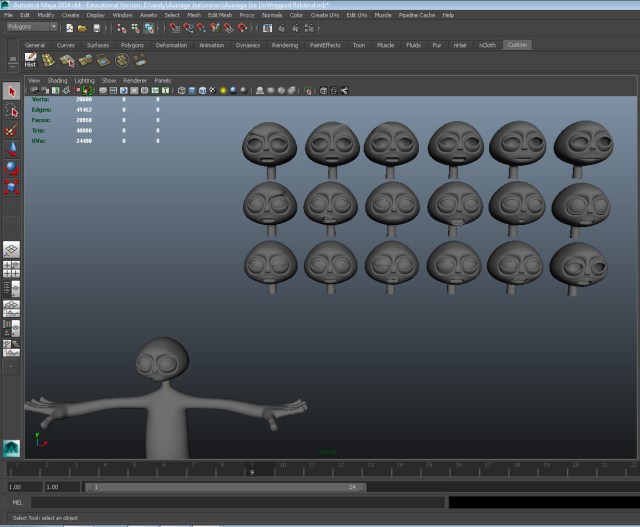The image size is (640, 527).
Task: Toggle the viewport grid display button
Action: [x=103, y=90]
